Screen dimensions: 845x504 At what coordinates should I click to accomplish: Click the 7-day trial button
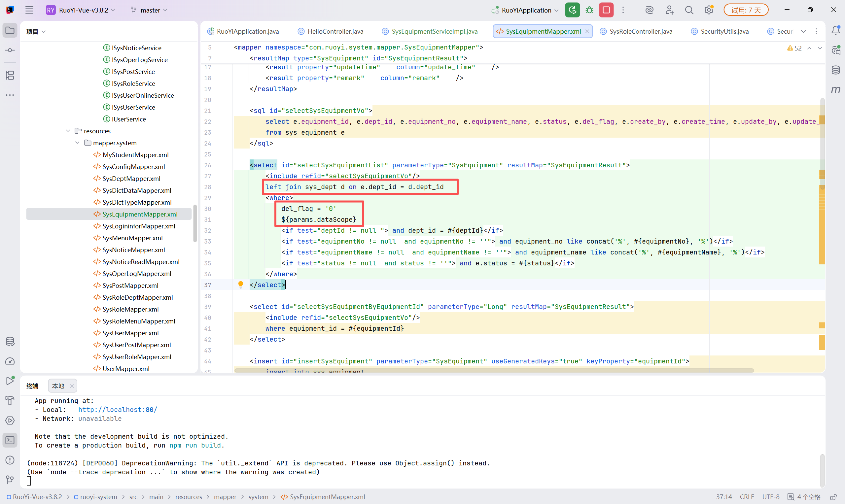pos(746,10)
